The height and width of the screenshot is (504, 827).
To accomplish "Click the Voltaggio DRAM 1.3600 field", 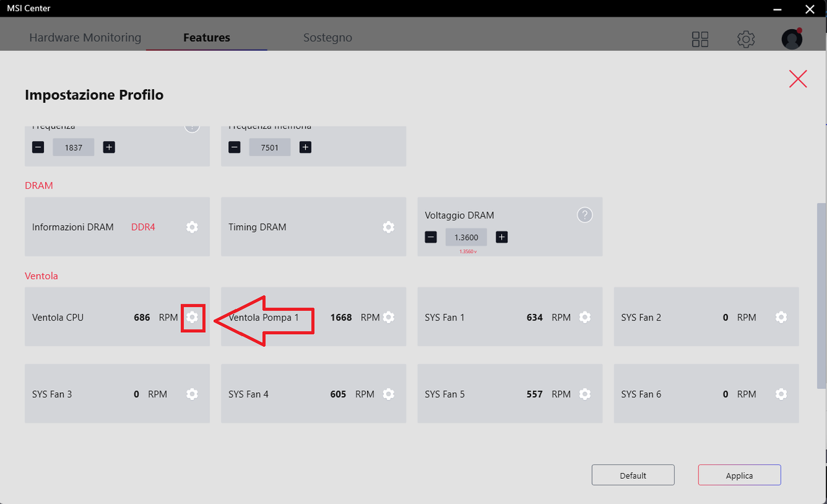I will pos(466,237).
